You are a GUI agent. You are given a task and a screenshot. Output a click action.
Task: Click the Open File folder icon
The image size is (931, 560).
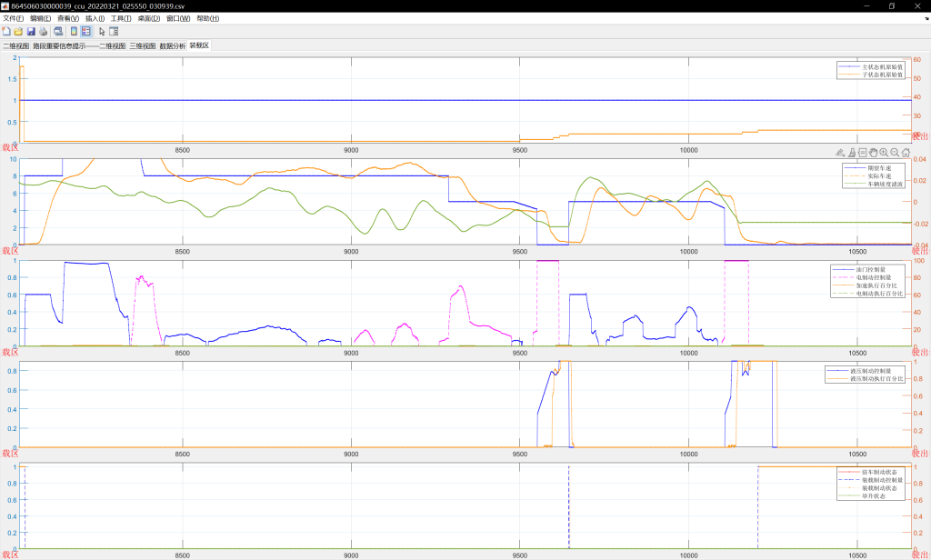18,31
